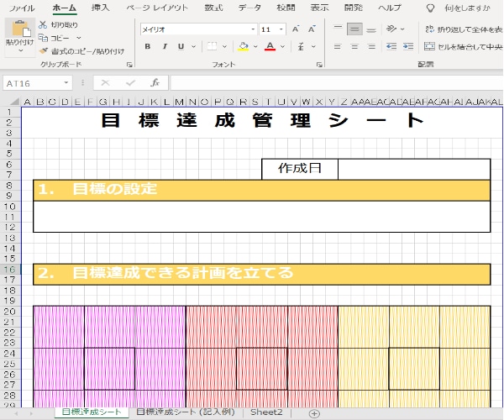Click Decrease Font Size icon

tap(312, 29)
